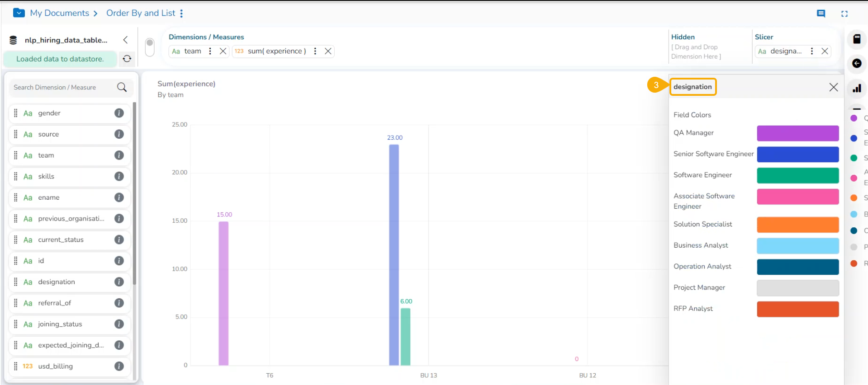Open the comments icon in header

click(x=821, y=14)
